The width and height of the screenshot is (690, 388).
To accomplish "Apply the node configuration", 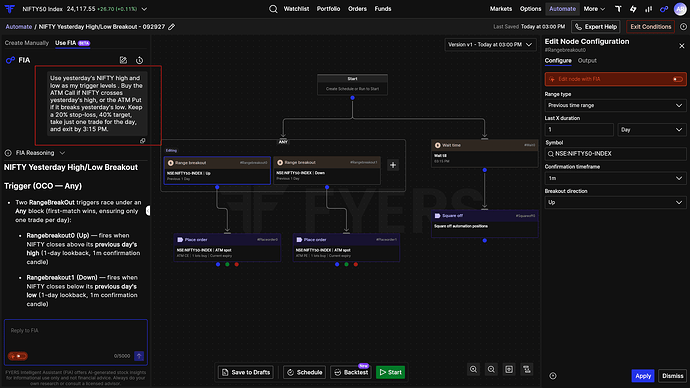I will coord(643,376).
